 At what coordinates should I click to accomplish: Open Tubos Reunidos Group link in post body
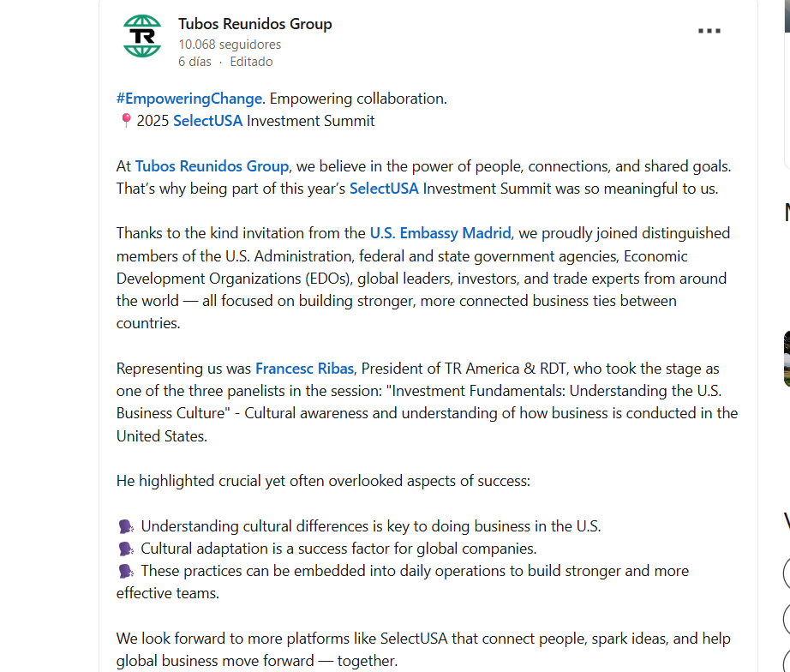coord(212,166)
